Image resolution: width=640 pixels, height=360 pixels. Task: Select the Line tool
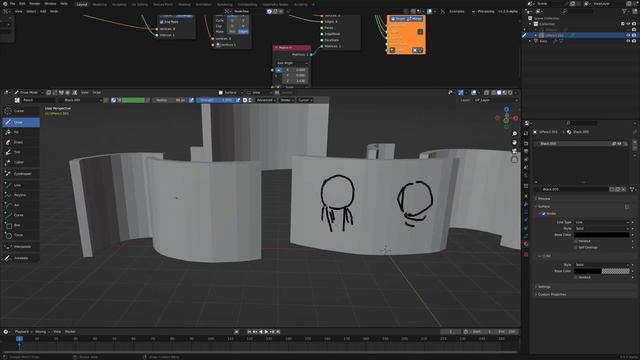coord(21,185)
